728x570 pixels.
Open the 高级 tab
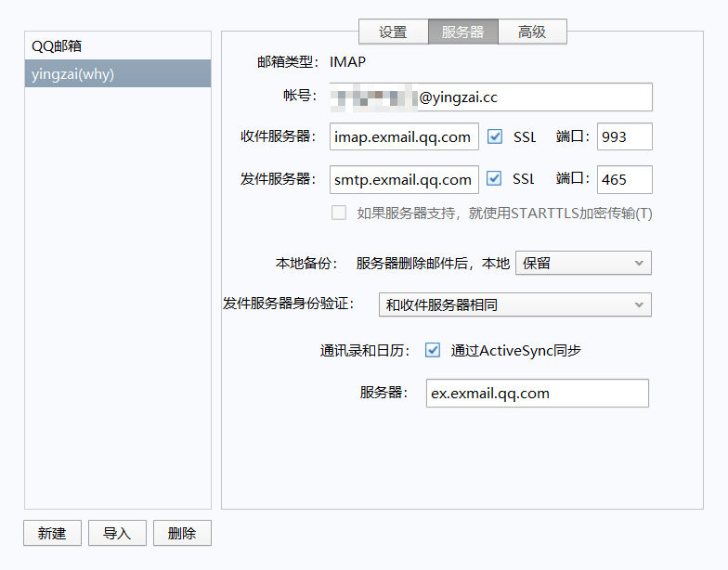[x=532, y=32]
